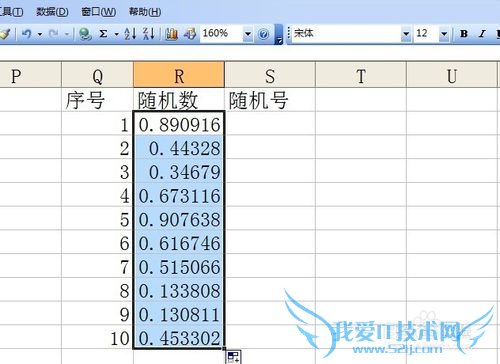Open the 数据(D) menu

click(x=52, y=12)
